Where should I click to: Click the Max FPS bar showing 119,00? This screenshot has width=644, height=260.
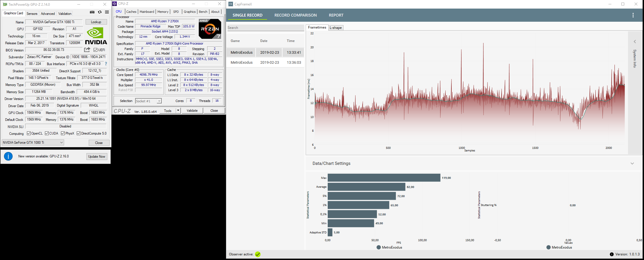click(x=384, y=178)
